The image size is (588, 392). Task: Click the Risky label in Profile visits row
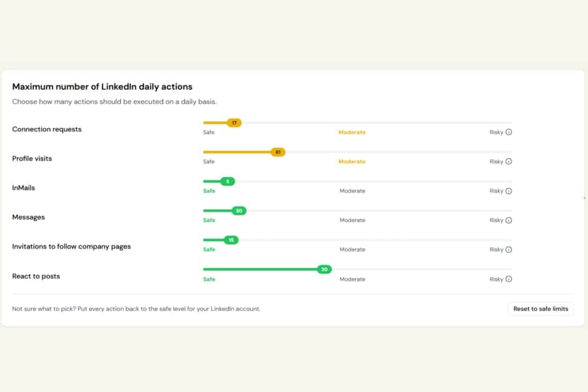496,161
